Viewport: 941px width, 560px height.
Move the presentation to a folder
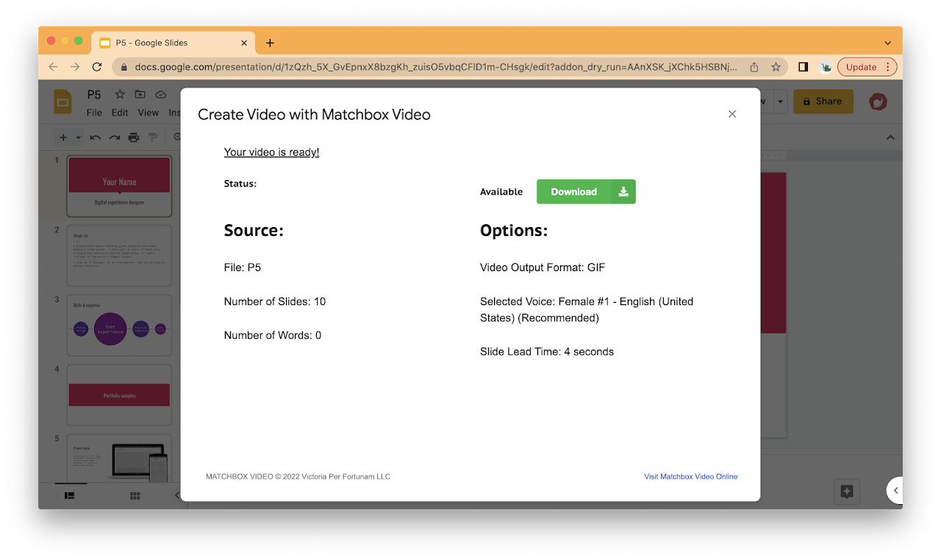[x=140, y=95]
